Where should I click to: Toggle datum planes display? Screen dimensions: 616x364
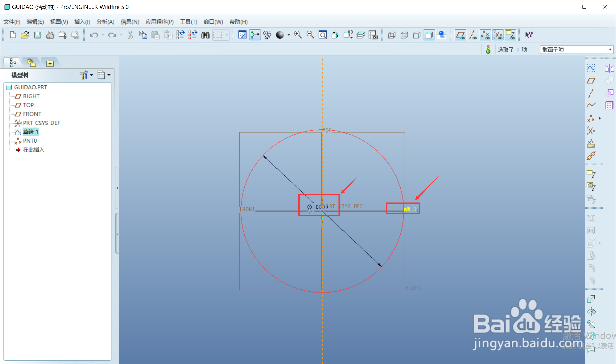460,35
